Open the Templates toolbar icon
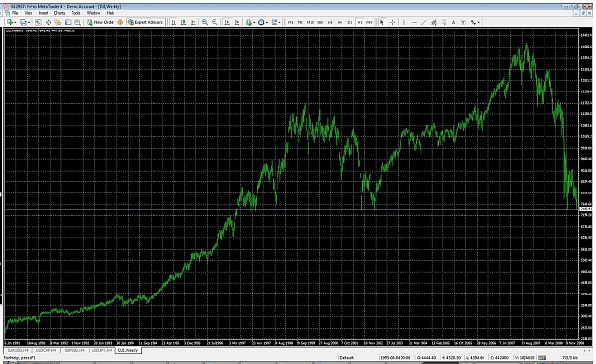Viewport: 596px width, 364px height. (x=274, y=22)
